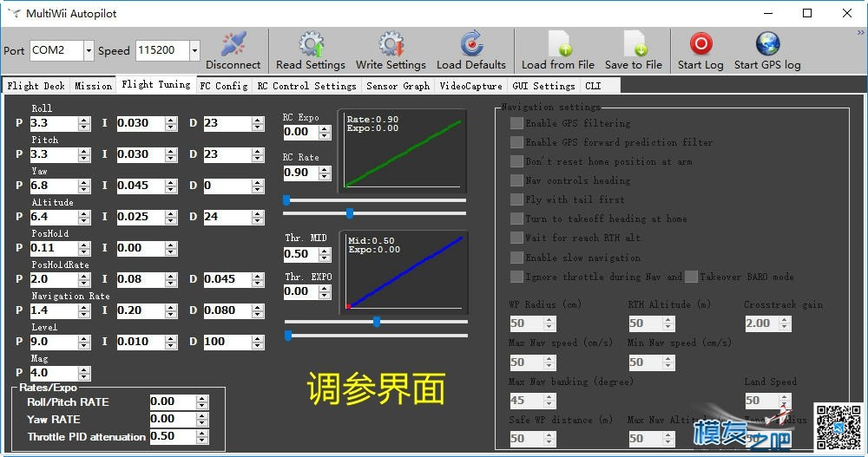The image size is (868, 457).
Task: Click the Level D value field
Action: point(227,342)
